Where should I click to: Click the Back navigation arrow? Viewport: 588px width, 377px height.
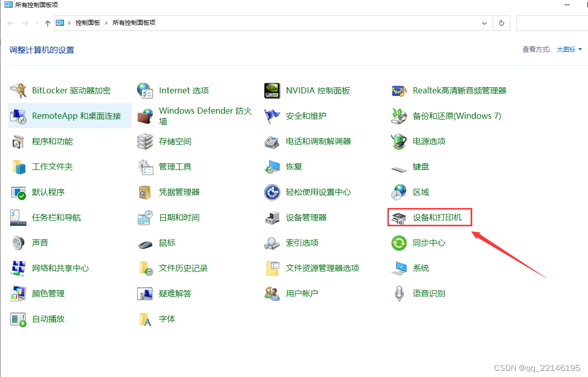pos(11,23)
